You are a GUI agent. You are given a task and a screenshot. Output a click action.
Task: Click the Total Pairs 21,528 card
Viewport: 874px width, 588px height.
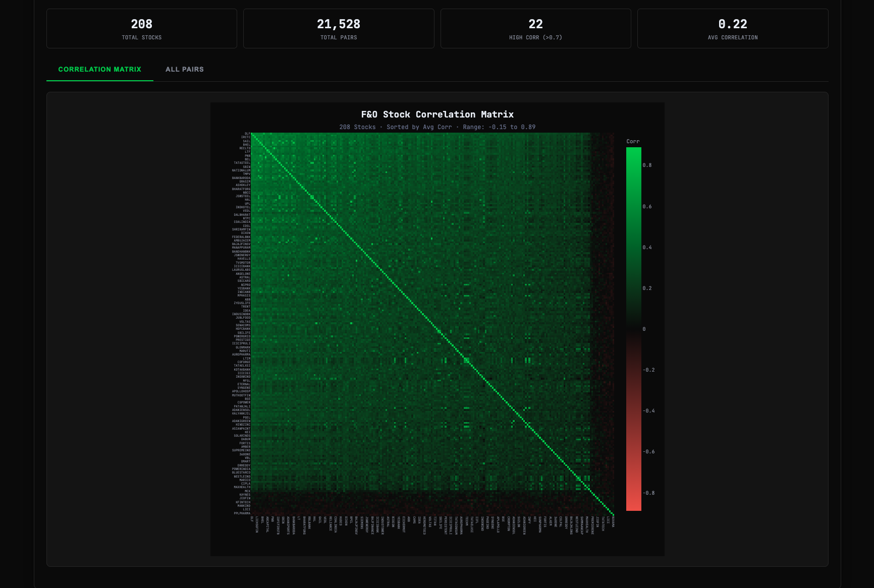[339, 29]
